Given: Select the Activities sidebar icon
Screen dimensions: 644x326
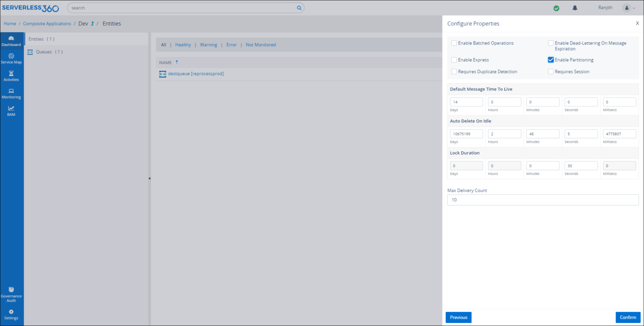Looking at the screenshot, I should [11, 76].
